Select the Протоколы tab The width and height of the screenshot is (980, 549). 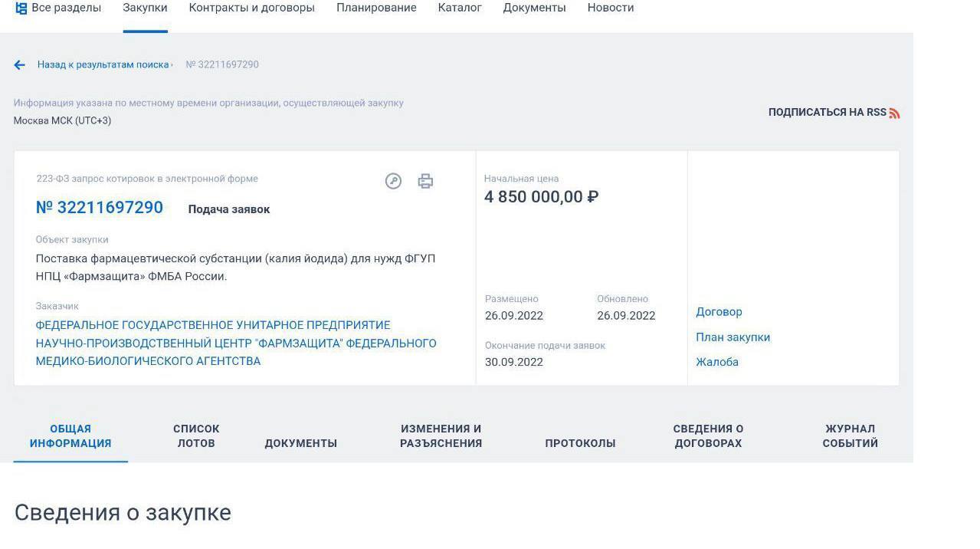[580, 443]
